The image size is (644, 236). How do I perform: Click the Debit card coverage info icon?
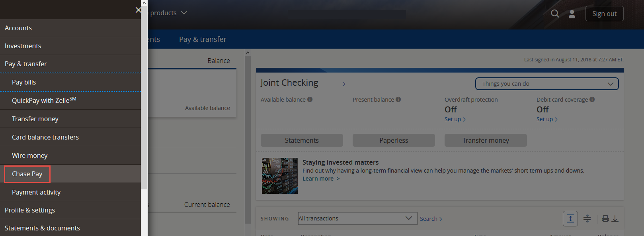point(592,100)
